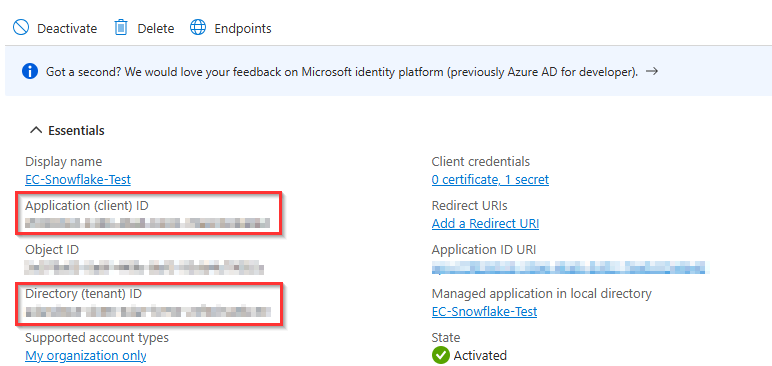Click the Directory (tenant) ID label
This screenshot has height=366, width=772.
[x=83, y=294]
